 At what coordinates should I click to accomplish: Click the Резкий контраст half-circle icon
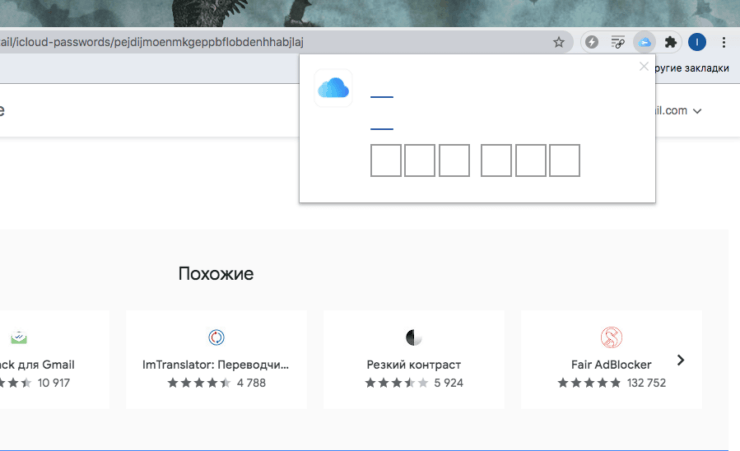[414, 337]
